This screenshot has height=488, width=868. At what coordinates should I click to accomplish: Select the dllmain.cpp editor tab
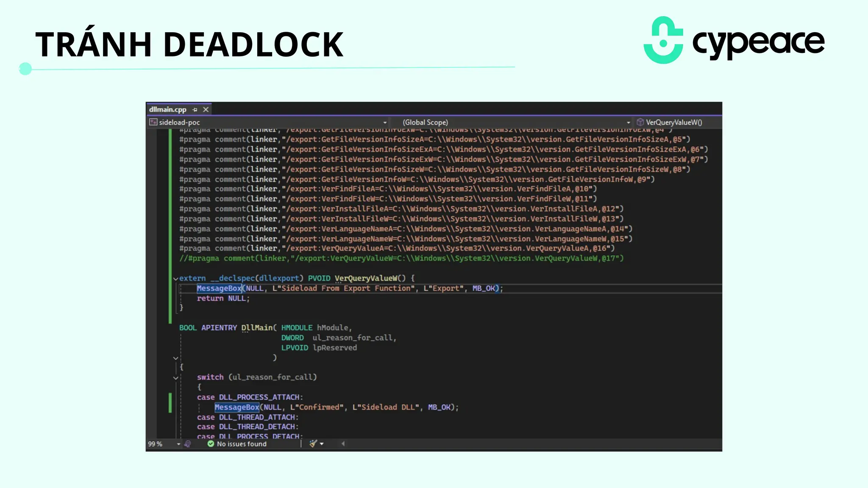click(x=167, y=109)
